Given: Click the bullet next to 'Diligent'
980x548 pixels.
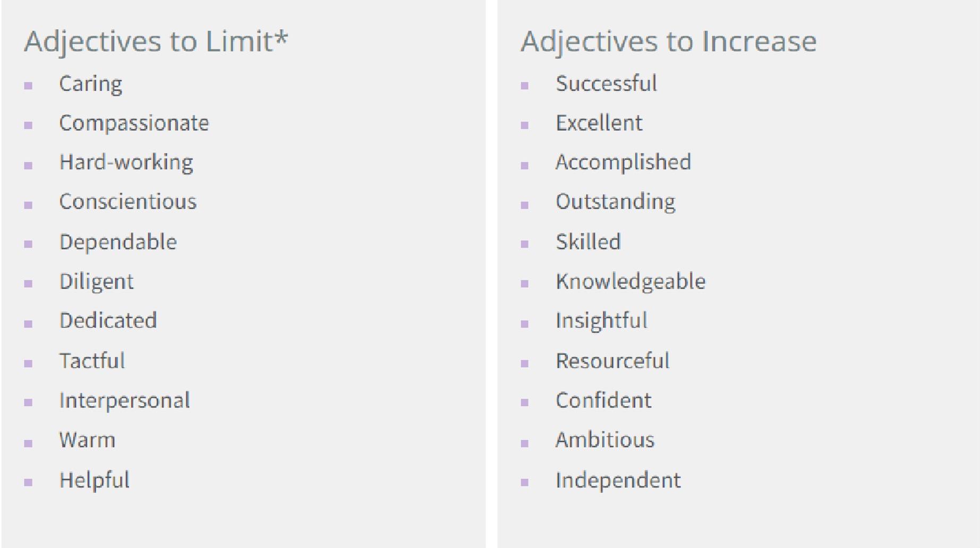Looking at the screenshot, I should tap(28, 283).
